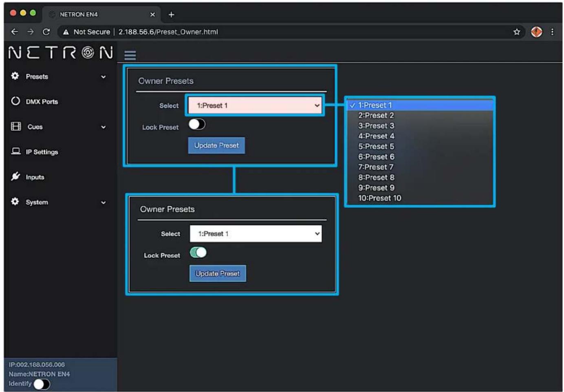Open the Select dropdown in upper Owner Presets
Viewport: 564px width, 392px height.
(255, 106)
